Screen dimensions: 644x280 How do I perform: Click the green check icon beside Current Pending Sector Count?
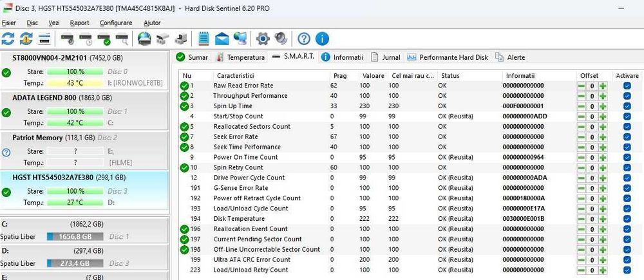[184, 239]
